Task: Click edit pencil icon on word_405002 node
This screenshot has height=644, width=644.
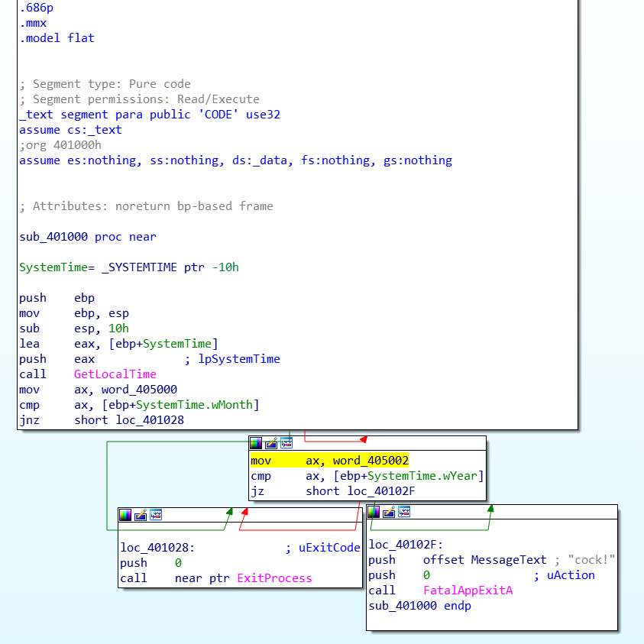Action: (271, 443)
